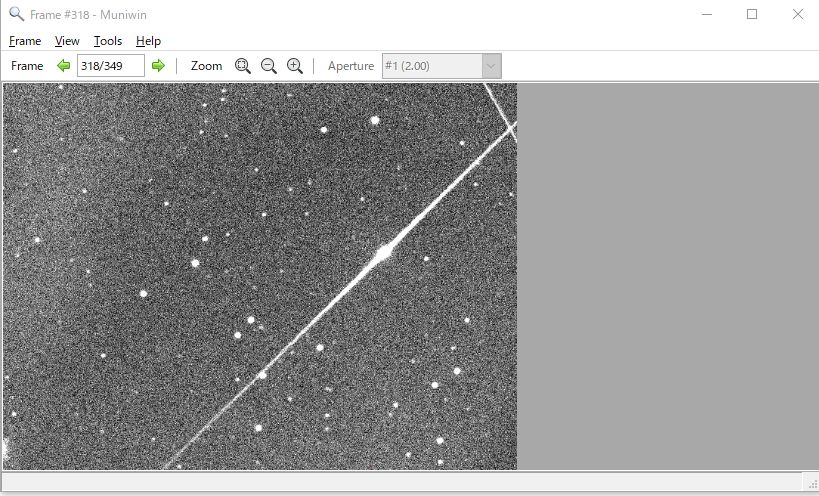Click the Muniwin magnifier title bar icon
Image resolution: width=819 pixels, height=496 pixels.
pos(17,14)
